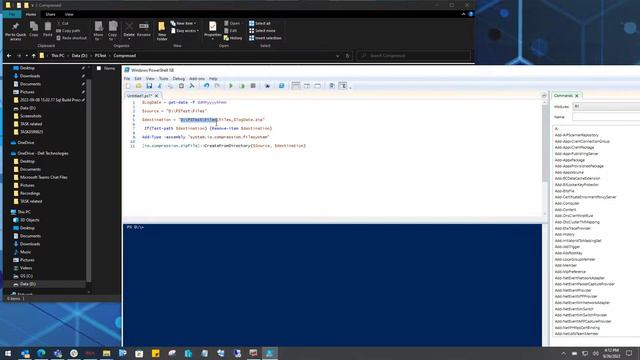The image size is (640, 360).
Task: Open the File menu in PowerShell ISE
Action: [x=127, y=78]
